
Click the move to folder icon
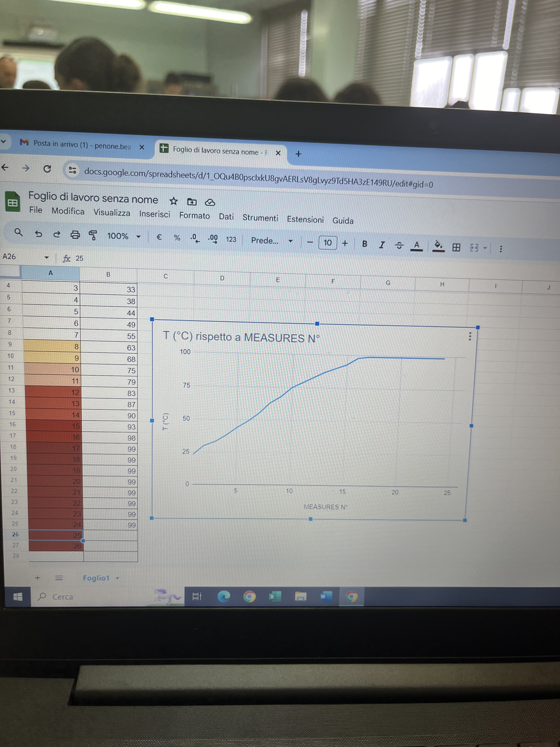[192, 202]
